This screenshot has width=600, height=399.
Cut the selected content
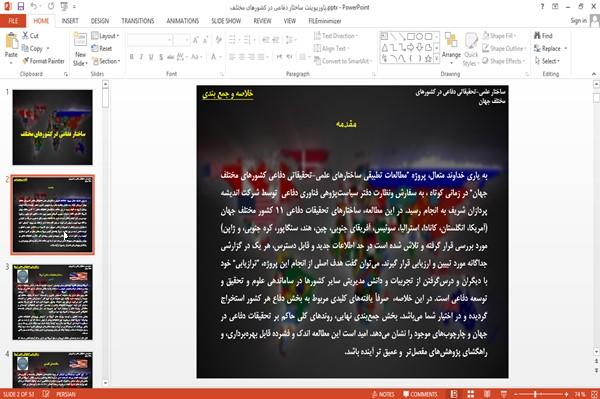click(30, 36)
